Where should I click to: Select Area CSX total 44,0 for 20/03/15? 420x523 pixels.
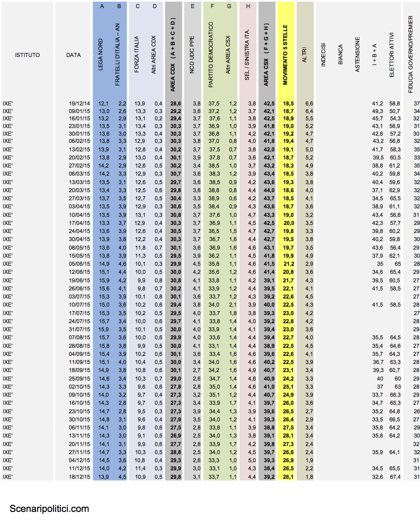pos(269,190)
